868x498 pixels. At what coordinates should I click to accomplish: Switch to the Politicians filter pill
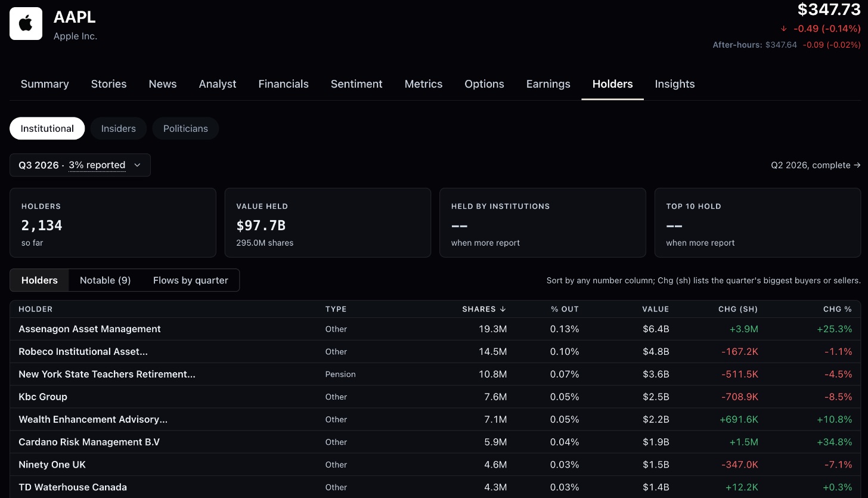coord(185,128)
